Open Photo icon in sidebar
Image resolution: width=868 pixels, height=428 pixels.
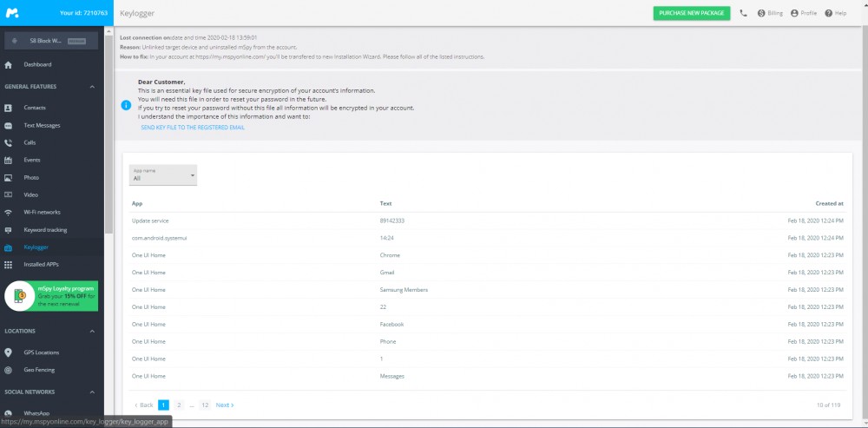coord(9,178)
